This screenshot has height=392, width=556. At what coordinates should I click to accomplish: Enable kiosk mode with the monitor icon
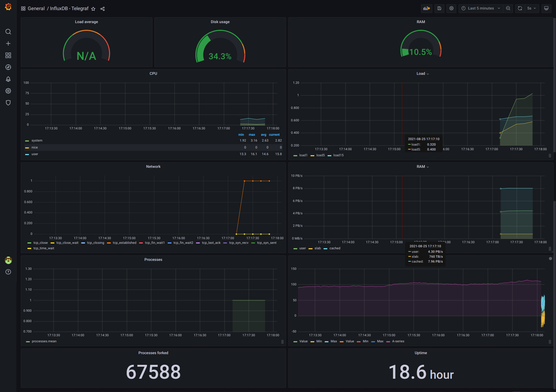[546, 8]
